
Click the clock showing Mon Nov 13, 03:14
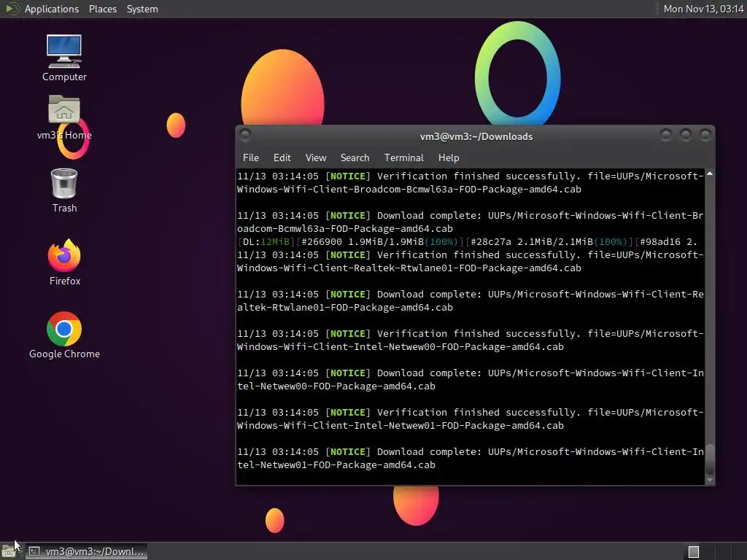pyautogui.click(x=704, y=9)
